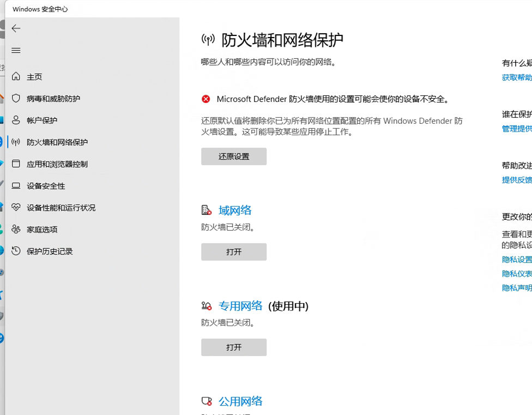Click the text 哪些人和哪些内容可以访问你的网络。
532x415 pixels.
click(x=268, y=62)
